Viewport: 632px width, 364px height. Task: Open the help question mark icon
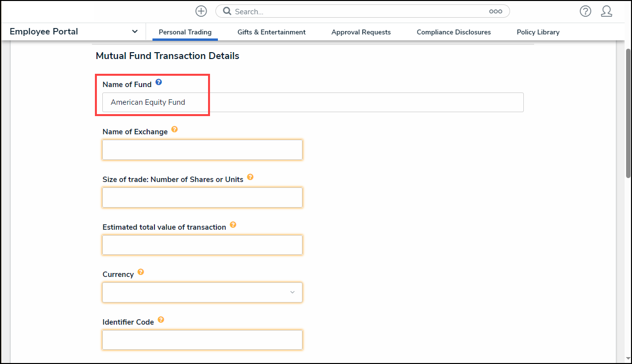click(585, 11)
